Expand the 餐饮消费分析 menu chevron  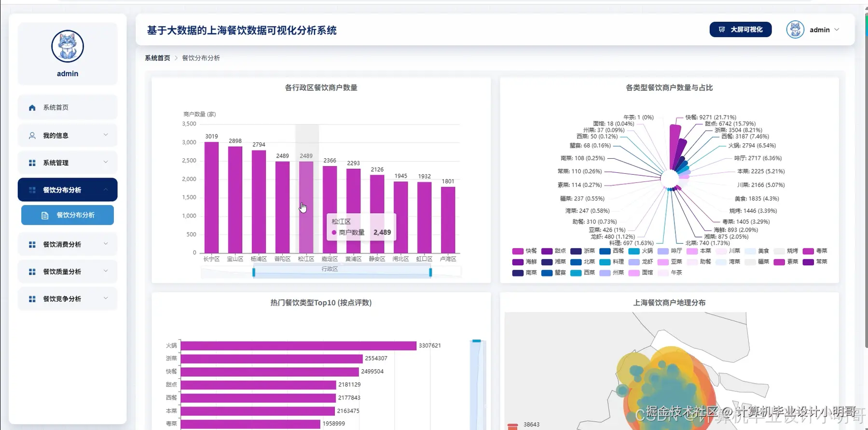pos(106,244)
